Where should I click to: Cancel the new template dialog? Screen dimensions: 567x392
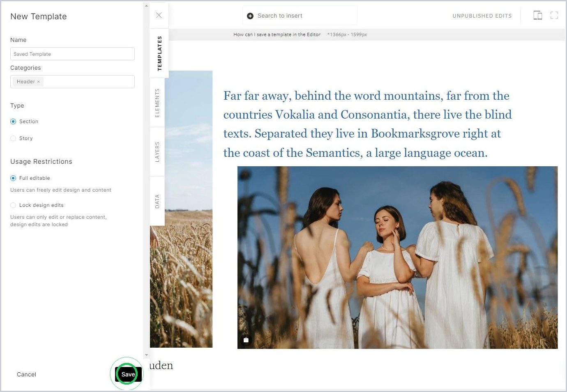click(x=26, y=374)
